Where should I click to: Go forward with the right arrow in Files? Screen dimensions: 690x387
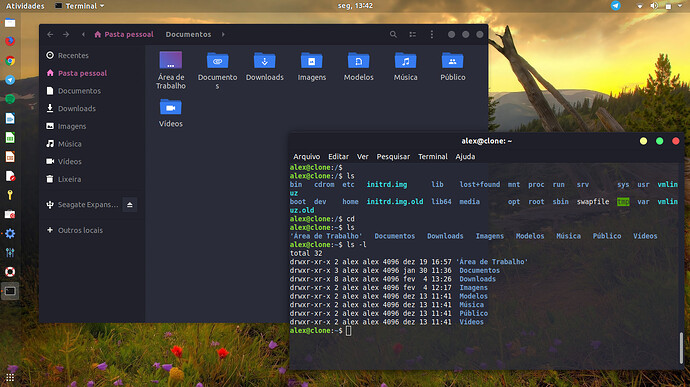click(x=66, y=34)
